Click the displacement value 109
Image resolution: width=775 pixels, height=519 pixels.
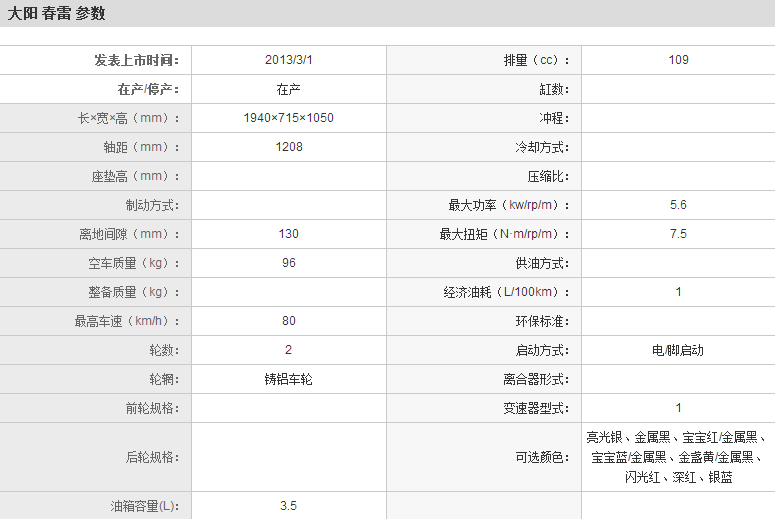(x=678, y=60)
